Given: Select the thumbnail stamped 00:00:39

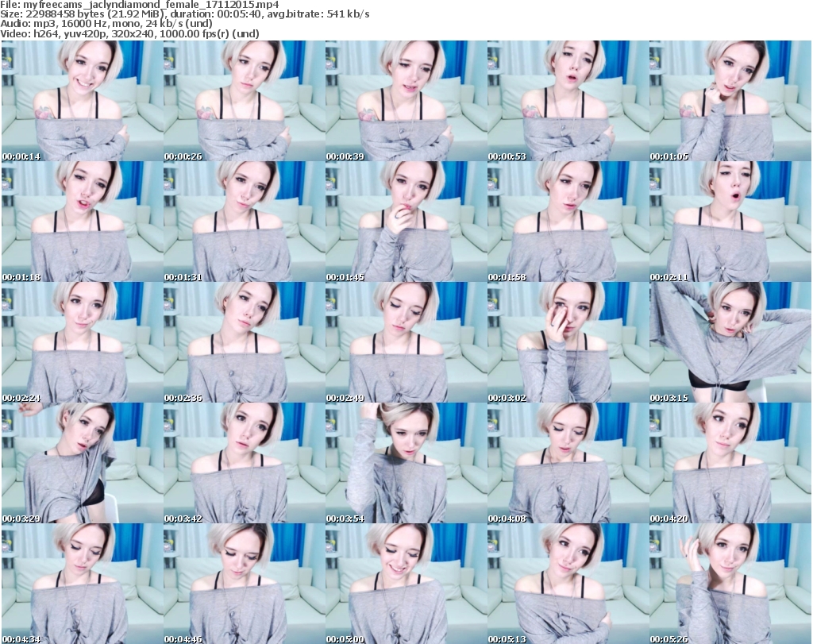Looking at the screenshot, I should tap(406, 101).
